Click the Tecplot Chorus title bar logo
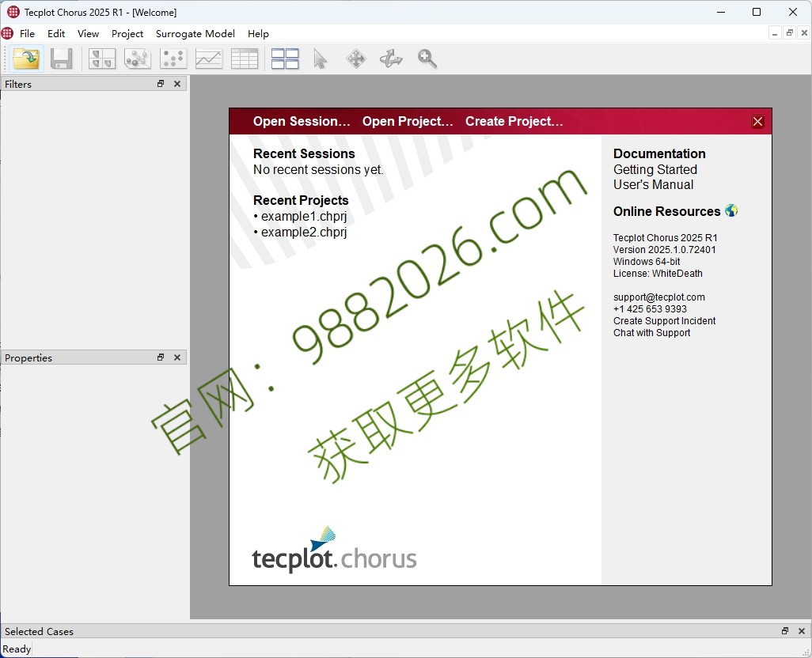Screen dimensions: 812x658 (x=13, y=12)
